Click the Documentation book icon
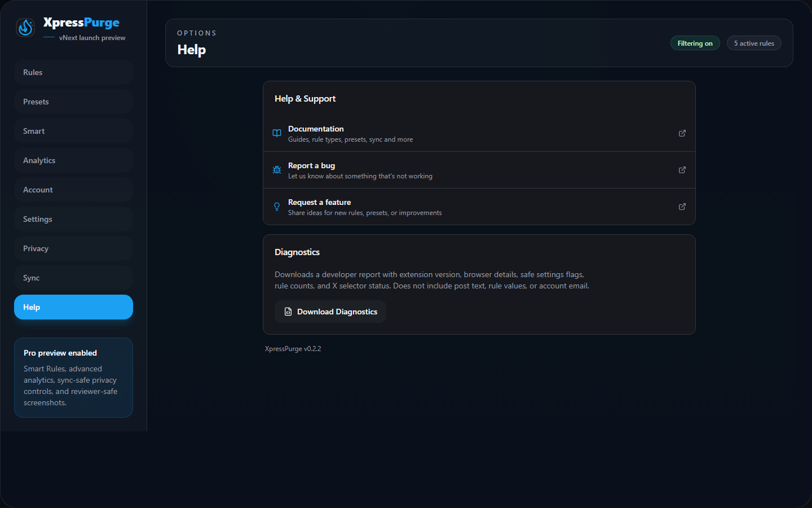Screen dimensions: 812x508 pyautogui.click(x=277, y=133)
